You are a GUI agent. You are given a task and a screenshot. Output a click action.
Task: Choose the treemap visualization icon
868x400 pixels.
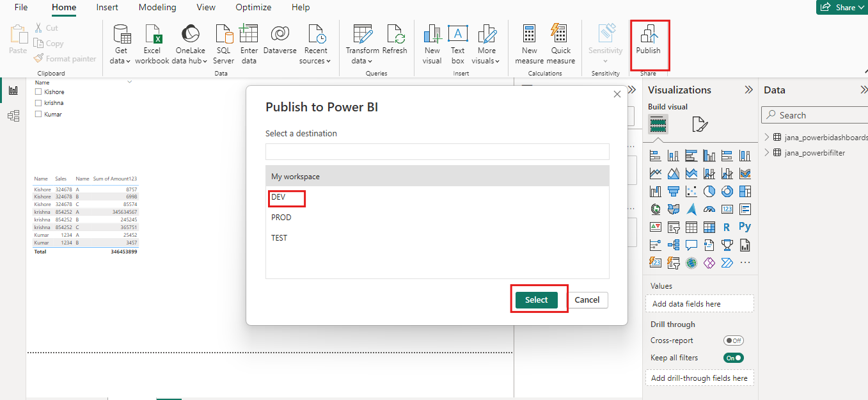745,191
